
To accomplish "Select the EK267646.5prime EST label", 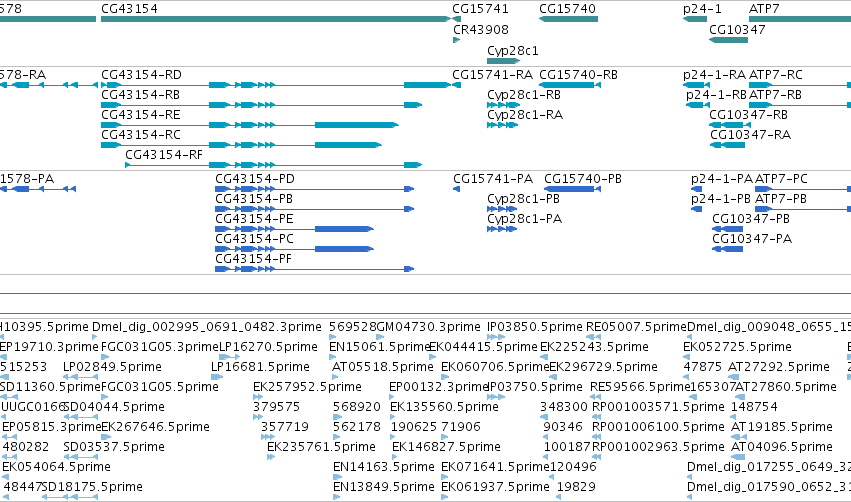I will pyautogui.click(x=155, y=427).
